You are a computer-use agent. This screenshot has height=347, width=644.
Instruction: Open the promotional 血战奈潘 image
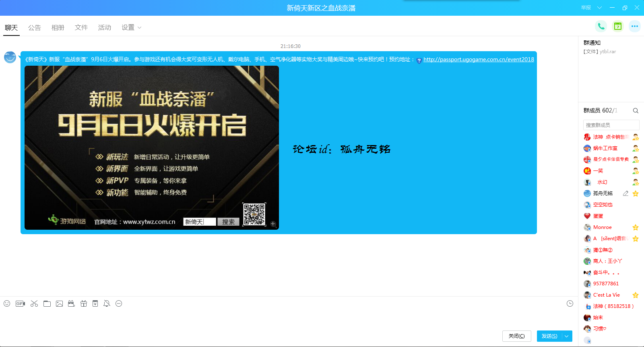click(152, 148)
